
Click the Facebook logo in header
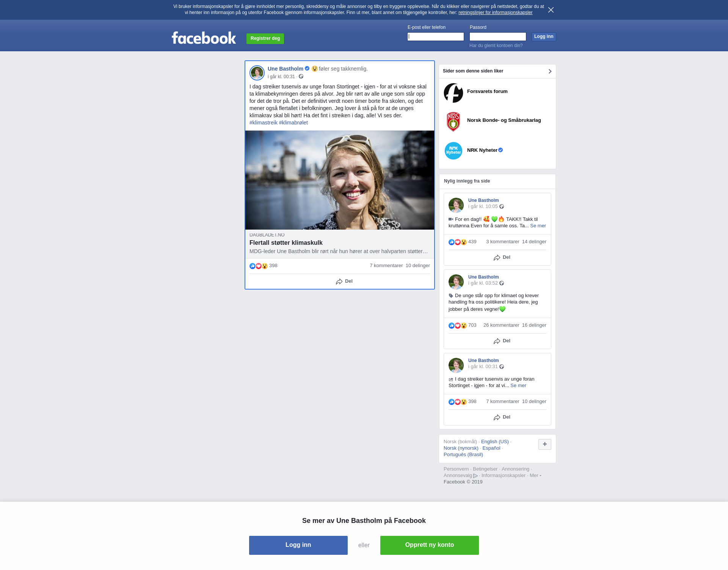pyautogui.click(x=204, y=38)
